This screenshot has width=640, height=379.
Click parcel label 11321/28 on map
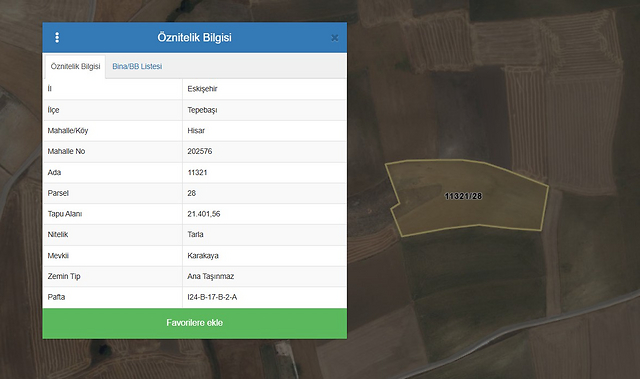pyautogui.click(x=463, y=196)
